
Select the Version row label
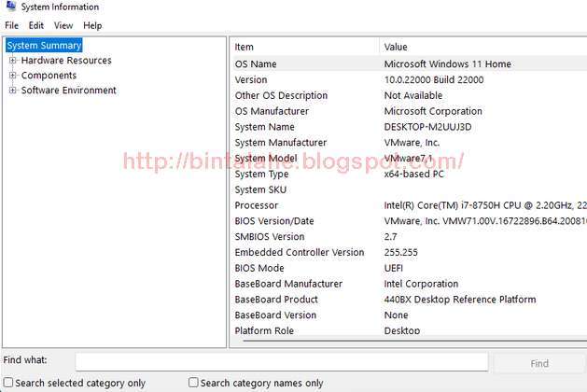pos(251,79)
